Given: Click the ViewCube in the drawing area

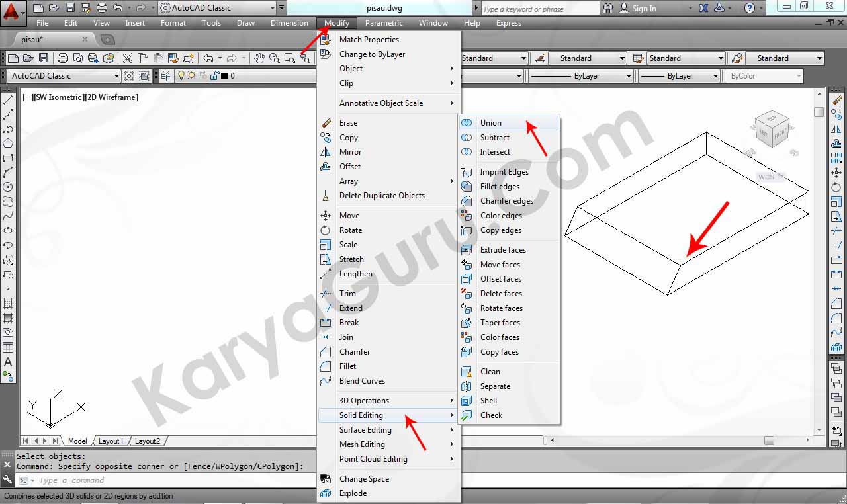Looking at the screenshot, I should (771, 130).
